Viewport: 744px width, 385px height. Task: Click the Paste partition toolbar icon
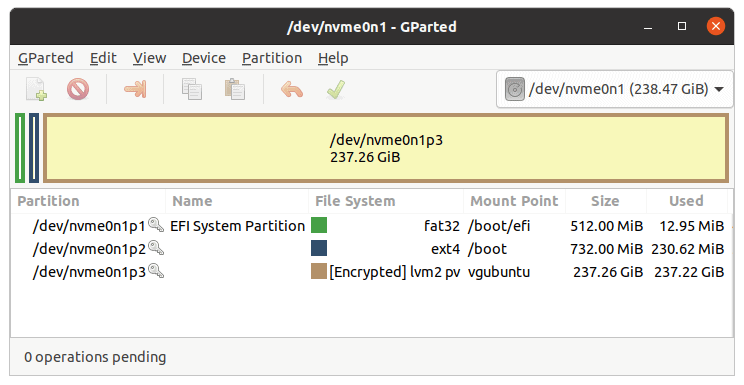tap(235, 89)
